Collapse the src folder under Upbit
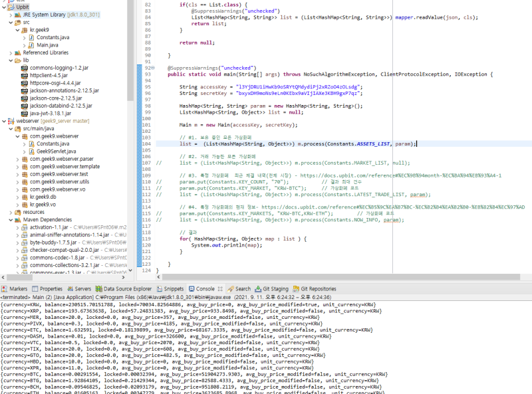The image size is (532, 394). (11, 23)
